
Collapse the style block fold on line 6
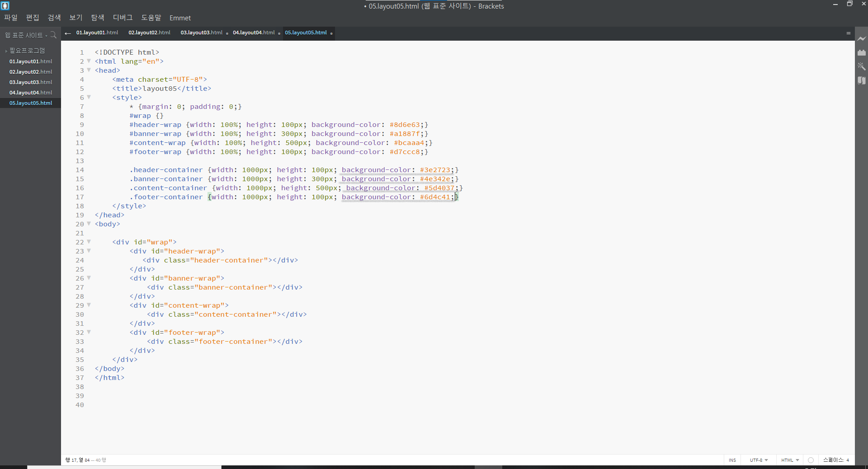pos(89,97)
